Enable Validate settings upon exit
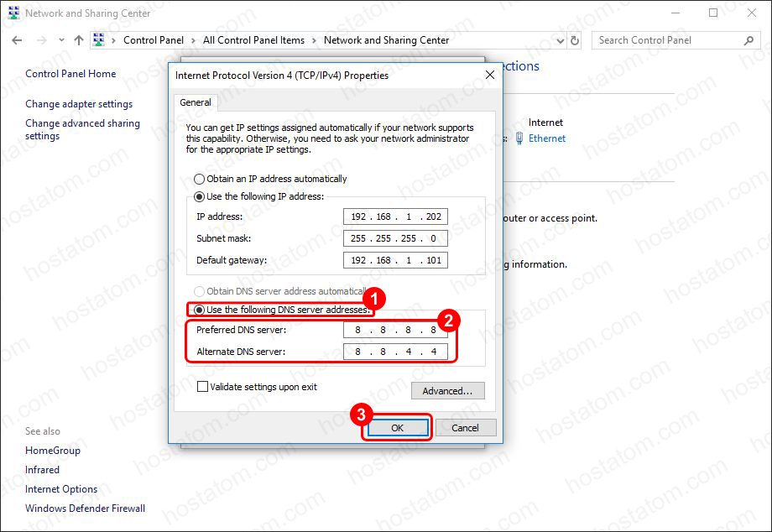The height and width of the screenshot is (532, 772). [202, 386]
